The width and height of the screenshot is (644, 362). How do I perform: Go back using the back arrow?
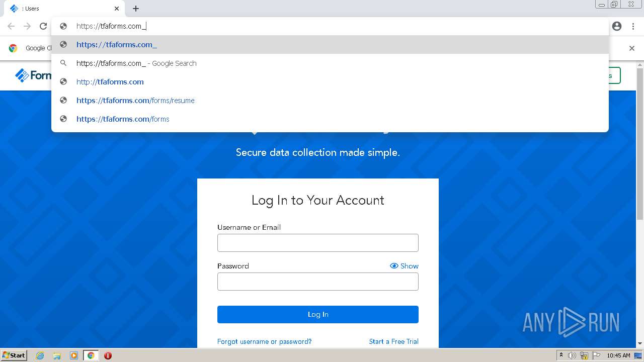(11, 26)
